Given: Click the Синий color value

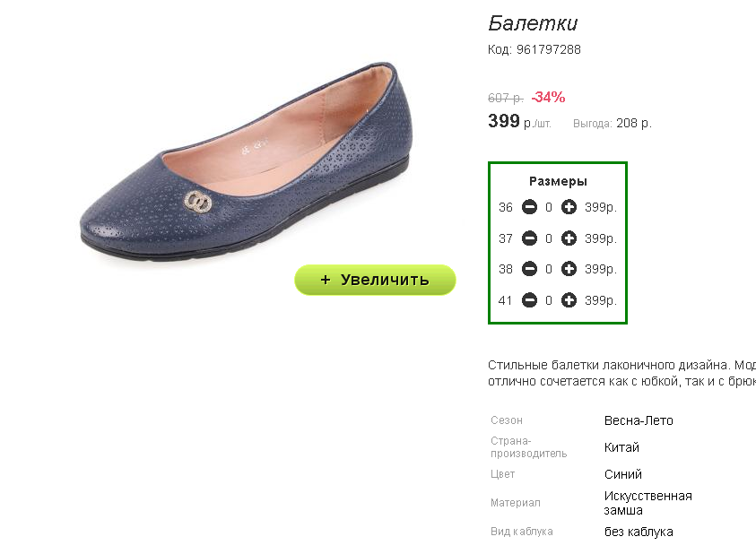Looking at the screenshot, I should tap(623, 474).
